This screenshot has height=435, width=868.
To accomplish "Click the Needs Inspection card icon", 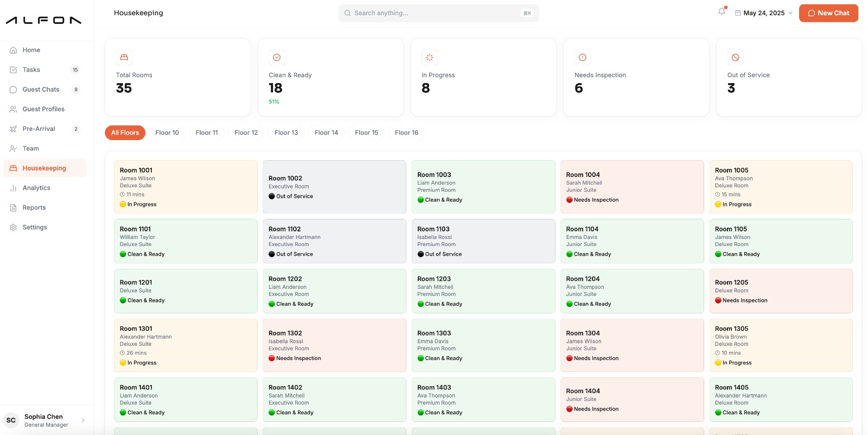I will [x=583, y=58].
